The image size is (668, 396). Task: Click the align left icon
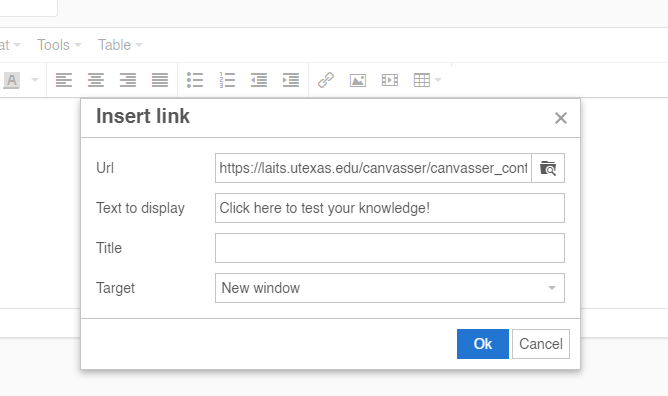point(64,80)
